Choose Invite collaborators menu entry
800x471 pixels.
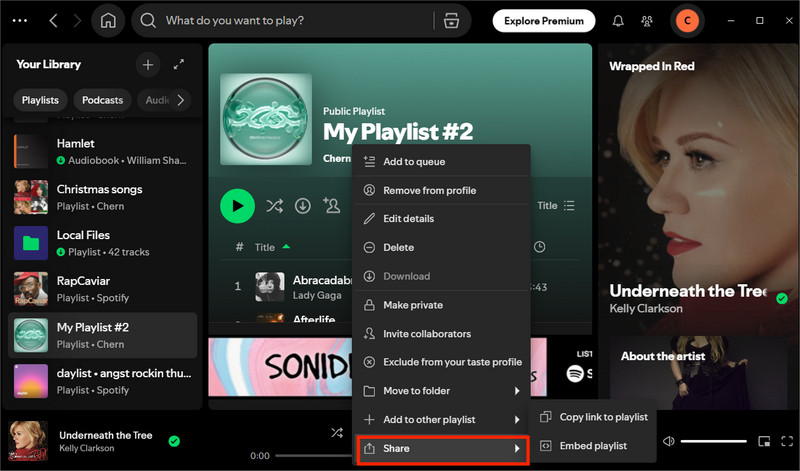coord(442,334)
